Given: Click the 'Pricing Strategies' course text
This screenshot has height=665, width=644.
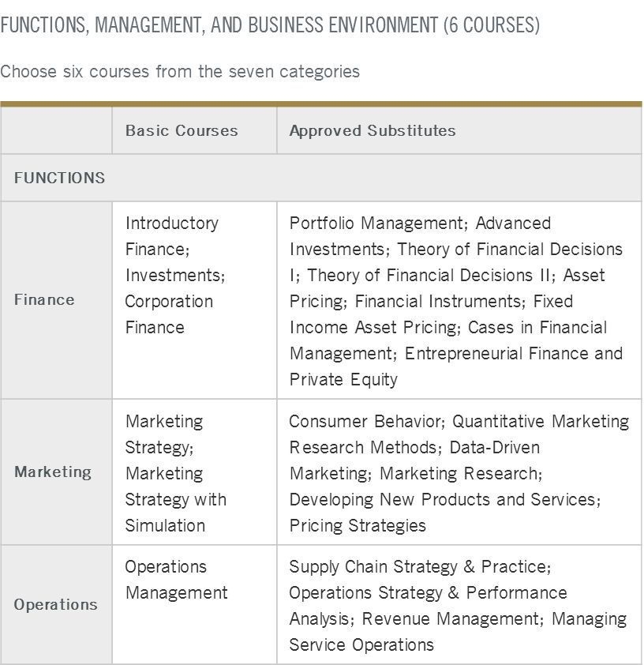Looking at the screenshot, I should (x=358, y=525).
